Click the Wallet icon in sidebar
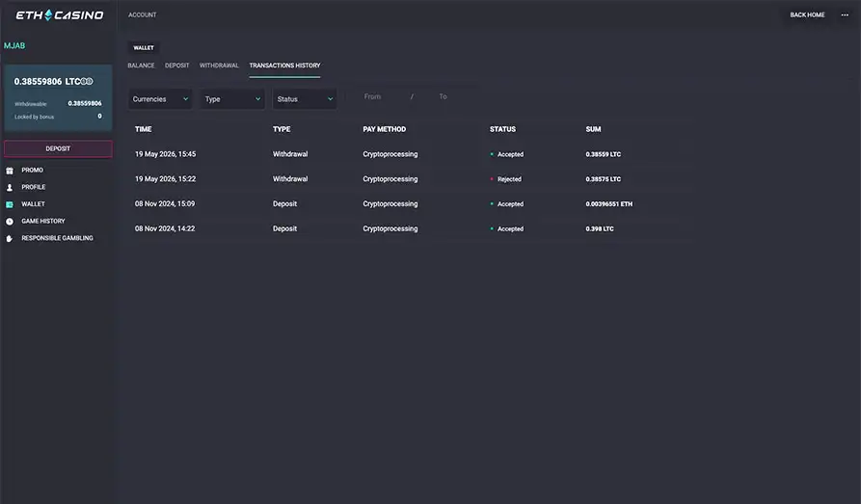Screen dimensions: 861x504 point(10,205)
